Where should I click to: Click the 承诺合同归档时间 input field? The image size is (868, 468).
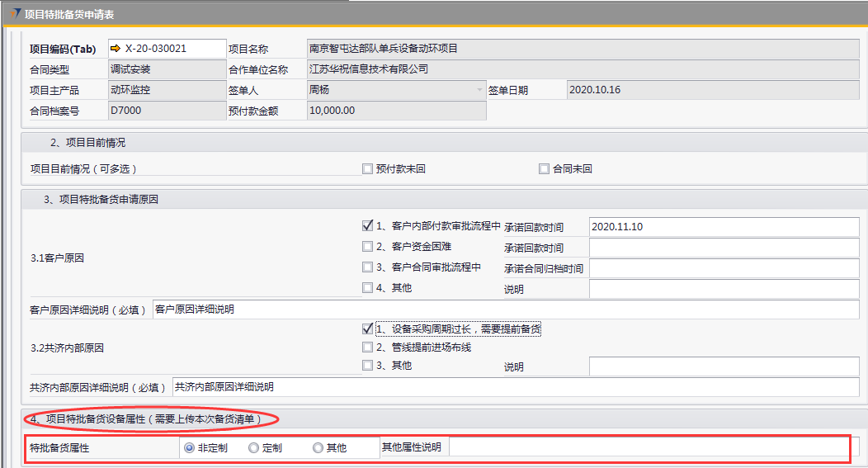coord(724,268)
